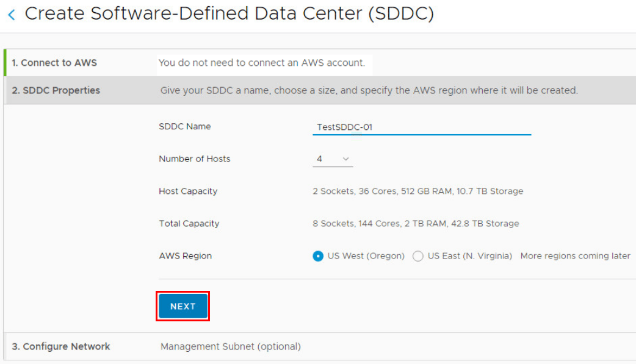Viewport: 636px width, 364px height.
Task: Click the More regions coming later text
Action: 575,256
